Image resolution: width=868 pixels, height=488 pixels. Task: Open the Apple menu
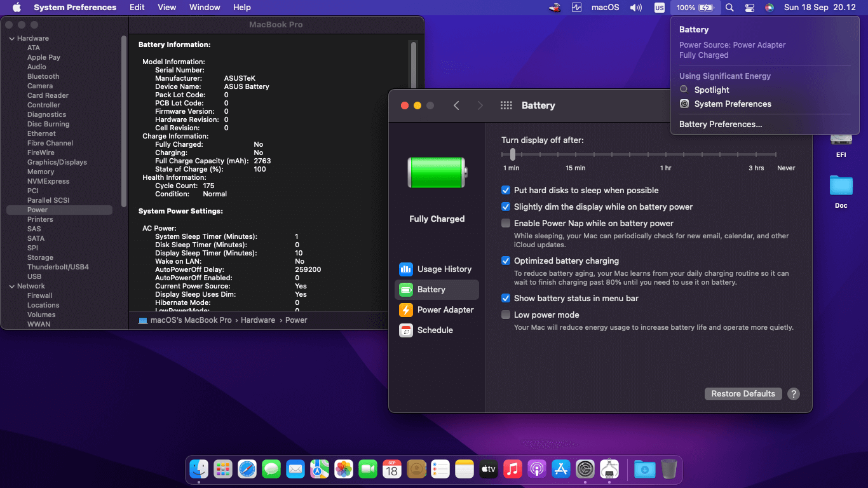coord(17,8)
